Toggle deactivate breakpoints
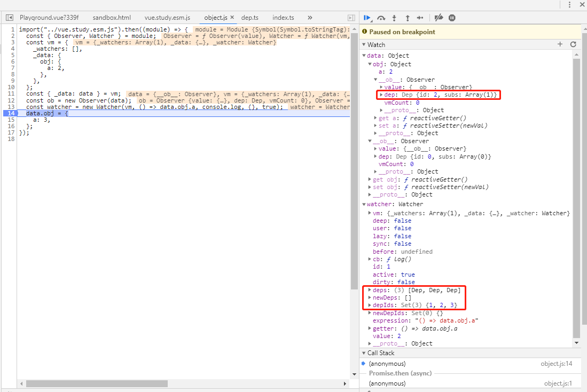Screen dimensions: 587x392 [x=439, y=18]
